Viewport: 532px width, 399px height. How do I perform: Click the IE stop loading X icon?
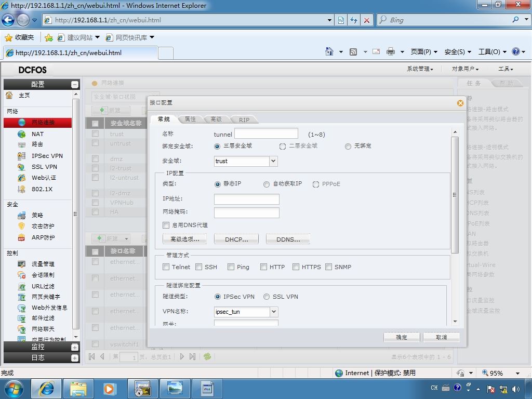366,20
